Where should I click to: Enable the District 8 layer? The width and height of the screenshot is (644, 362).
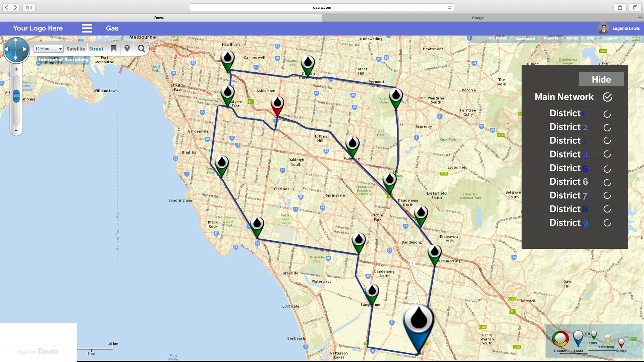(607, 209)
